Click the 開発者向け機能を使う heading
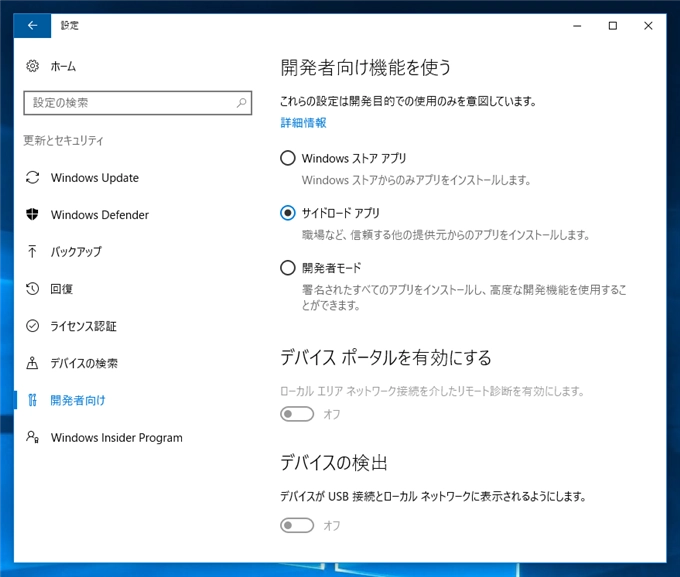 [x=366, y=68]
